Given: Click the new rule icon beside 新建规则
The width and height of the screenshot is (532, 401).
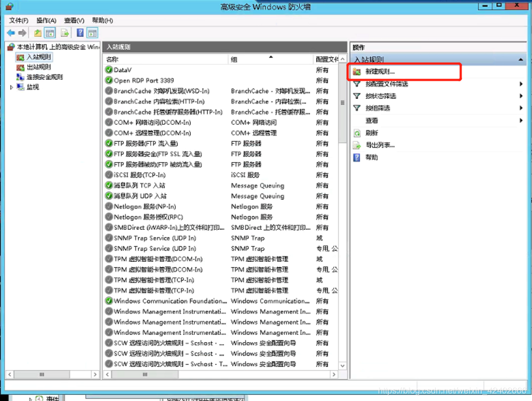Looking at the screenshot, I should click(357, 72).
